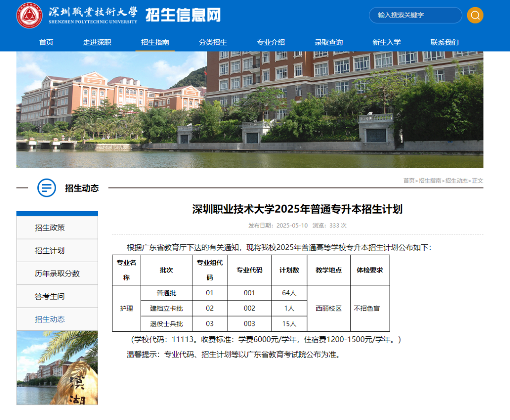Viewport: 510px width, 420px height.
Task: Select 招生政策 in the left sidebar
Action: coord(50,228)
